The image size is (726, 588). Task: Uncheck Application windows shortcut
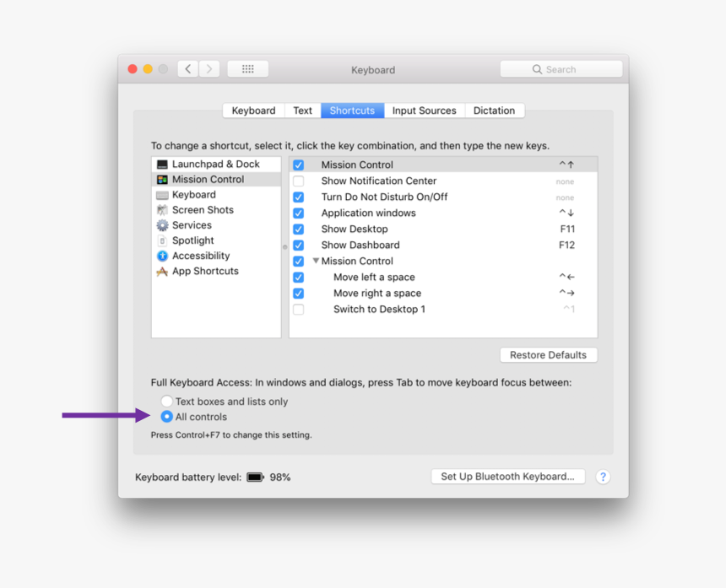tap(299, 213)
